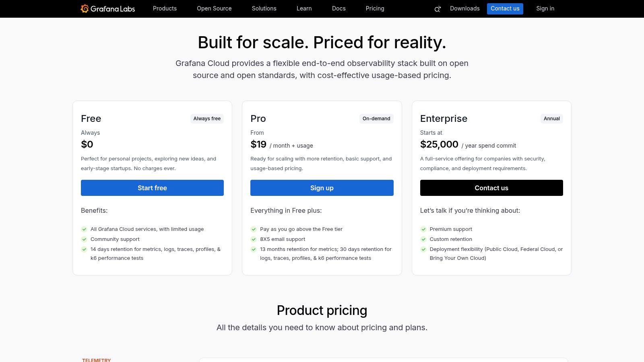
Task: Click the Grafana Labs logo
Action: [x=107, y=8]
